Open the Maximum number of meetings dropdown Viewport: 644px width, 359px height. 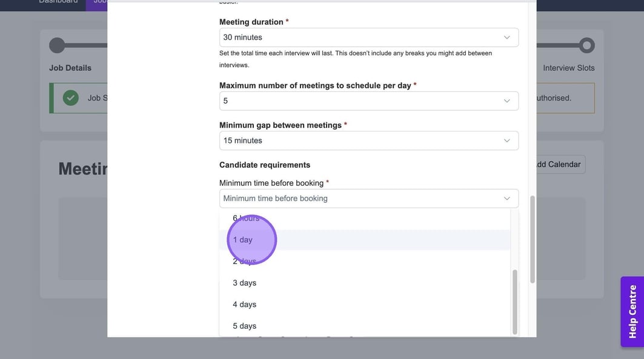point(368,101)
